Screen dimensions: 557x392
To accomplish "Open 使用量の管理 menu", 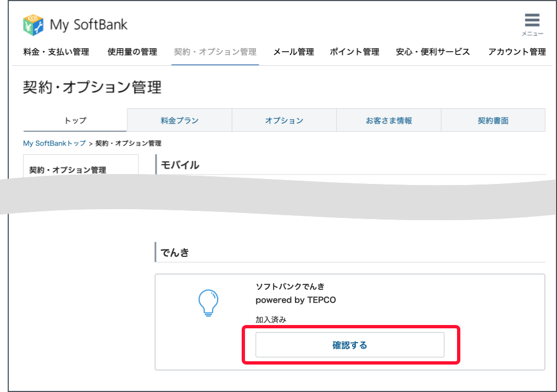I will [132, 52].
